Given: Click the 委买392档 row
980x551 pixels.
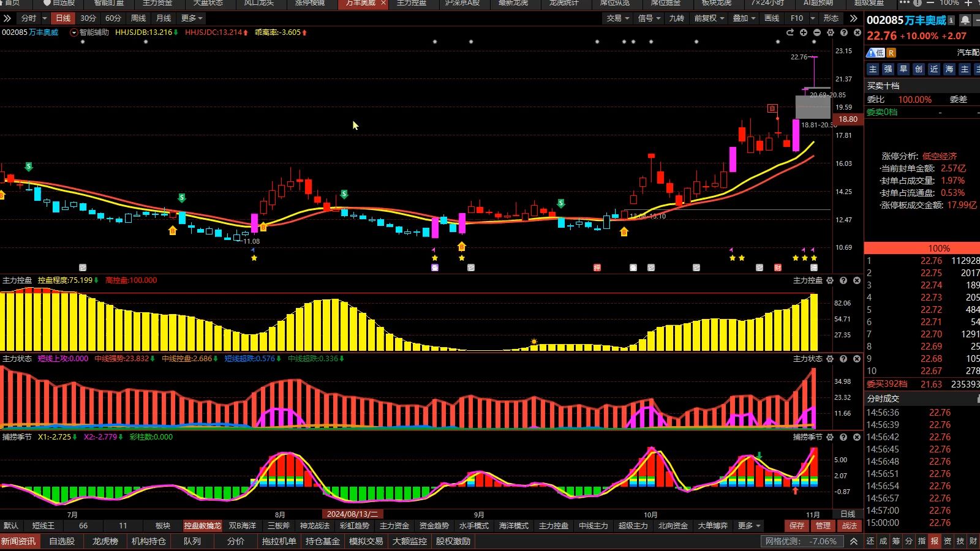Looking at the screenshot, I should coord(922,384).
